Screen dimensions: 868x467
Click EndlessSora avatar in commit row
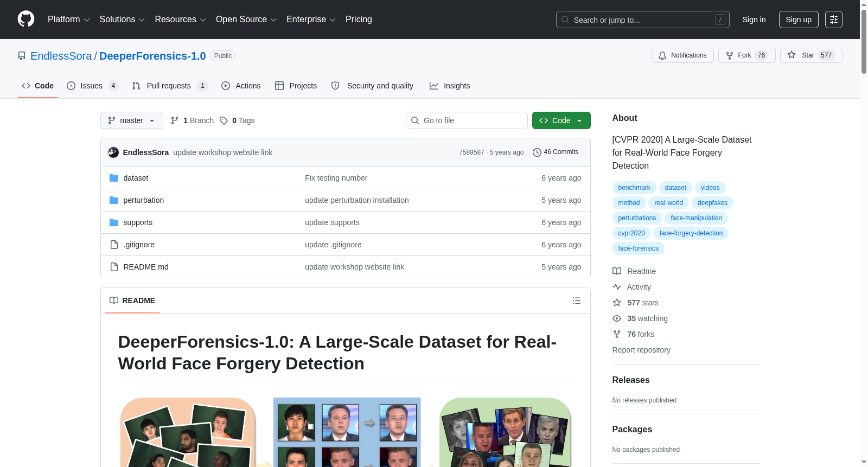[113, 152]
